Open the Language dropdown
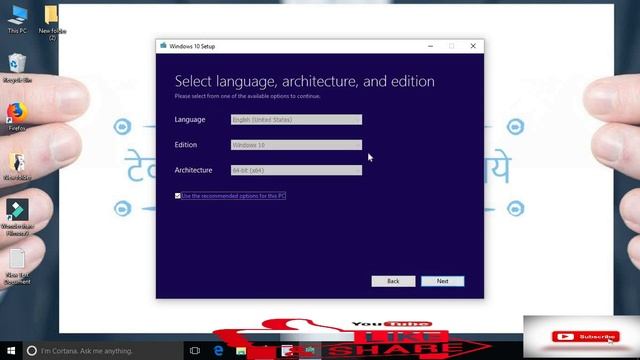The width and height of the screenshot is (640, 360). click(x=296, y=120)
